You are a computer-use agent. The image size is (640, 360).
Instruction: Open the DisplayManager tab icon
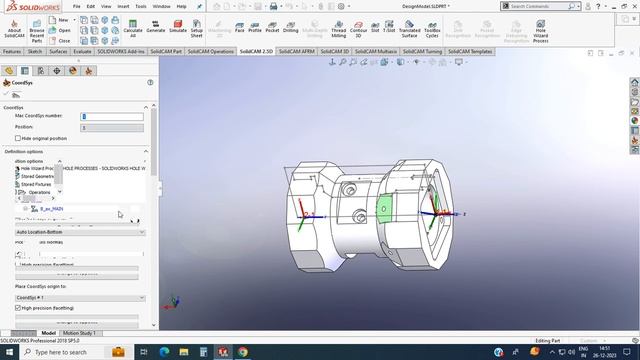point(73,71)
